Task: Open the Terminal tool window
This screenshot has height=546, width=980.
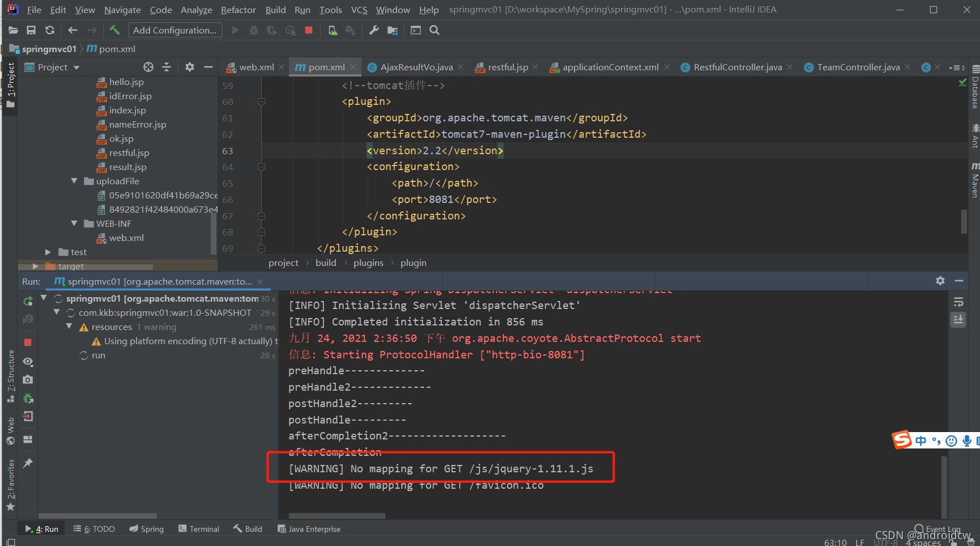Action: pos(199,529)
